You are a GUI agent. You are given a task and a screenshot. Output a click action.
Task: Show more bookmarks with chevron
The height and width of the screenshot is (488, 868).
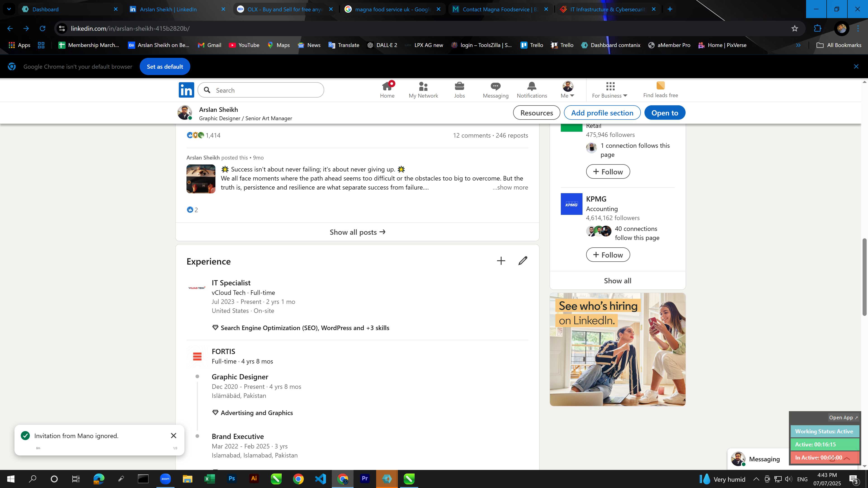(x=798, y=45)
